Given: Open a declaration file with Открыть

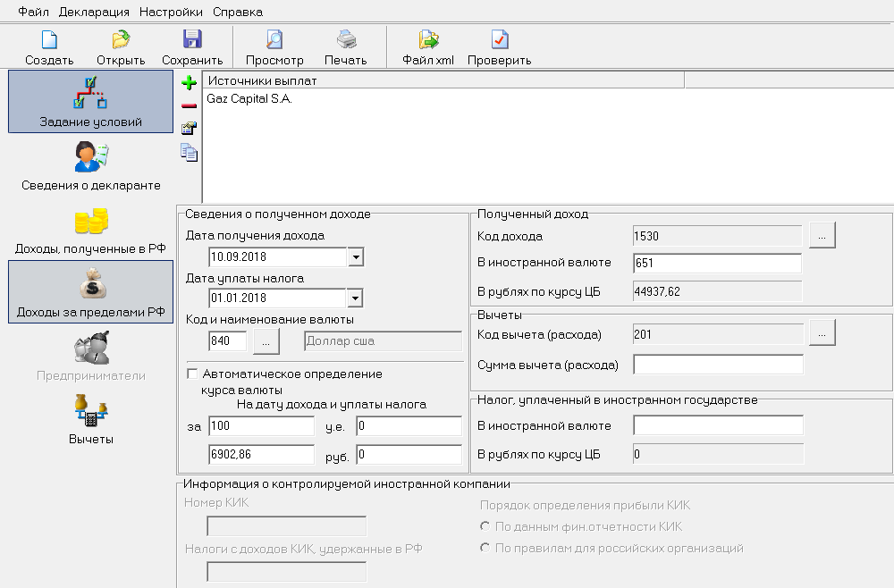Looking at the screenshot, I should (121, 48).
